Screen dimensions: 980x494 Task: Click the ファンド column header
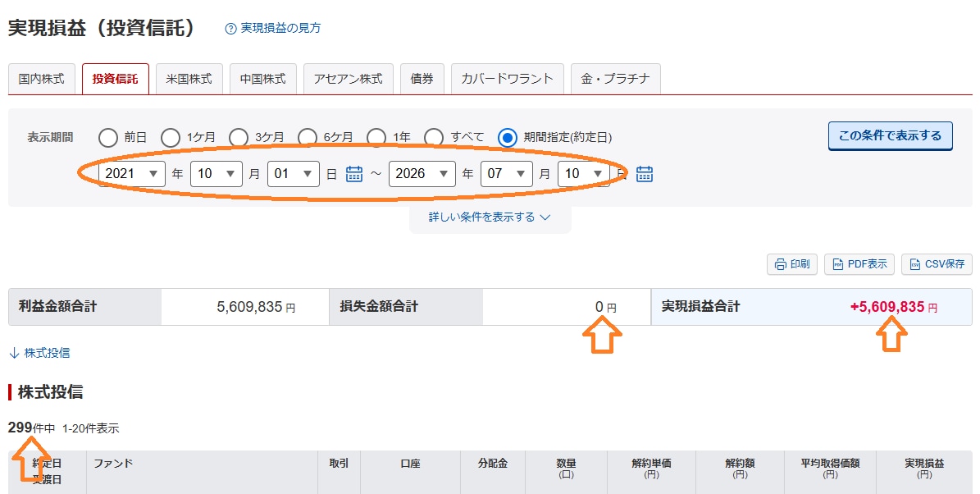coord(113,464)
